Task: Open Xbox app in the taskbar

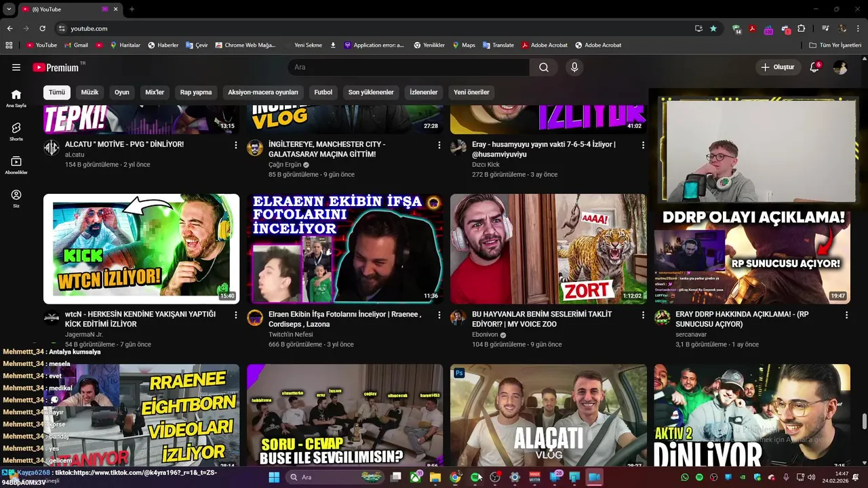Action: [415, 477]
